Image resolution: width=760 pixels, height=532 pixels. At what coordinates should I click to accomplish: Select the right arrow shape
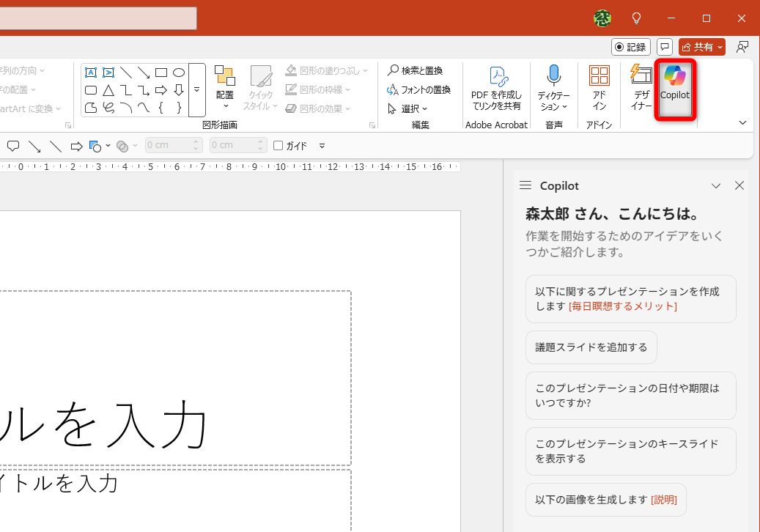point(161,90)
